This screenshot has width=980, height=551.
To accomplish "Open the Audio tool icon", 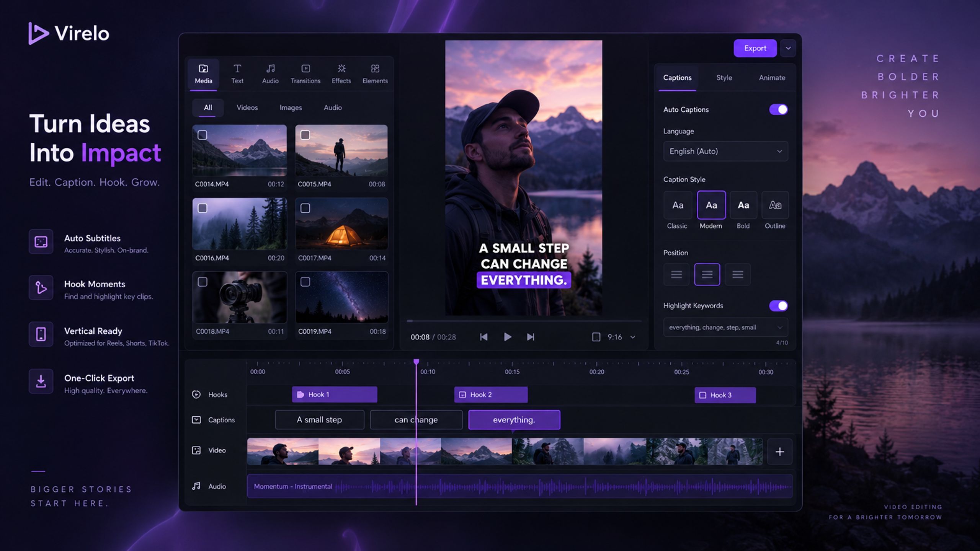I will [x=270, y=68].
